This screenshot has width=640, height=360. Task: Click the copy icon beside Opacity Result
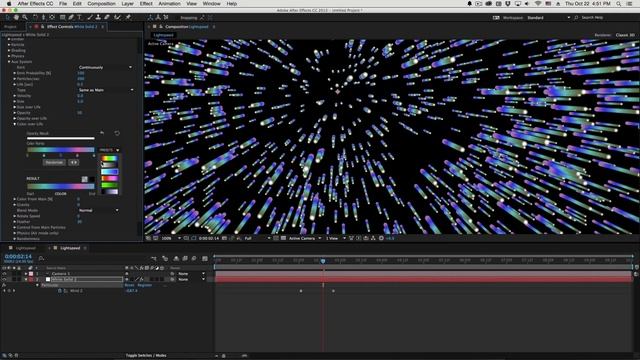point(102,133)
